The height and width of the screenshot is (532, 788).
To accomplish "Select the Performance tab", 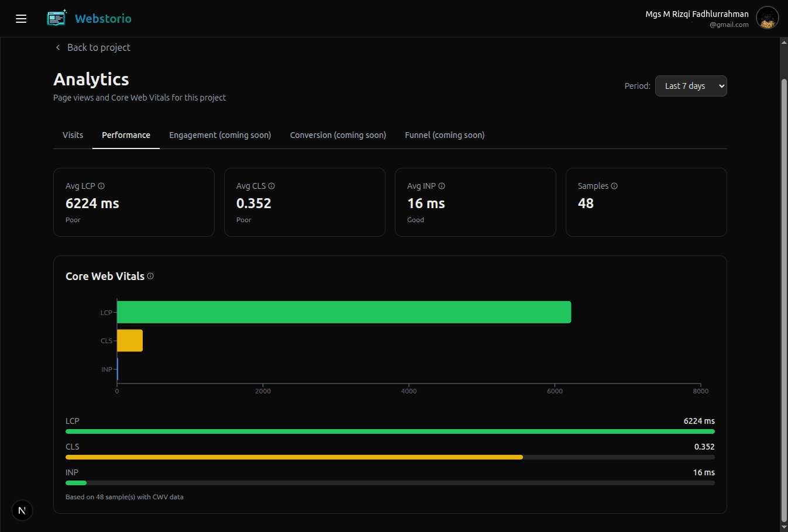I will (126, 135).
